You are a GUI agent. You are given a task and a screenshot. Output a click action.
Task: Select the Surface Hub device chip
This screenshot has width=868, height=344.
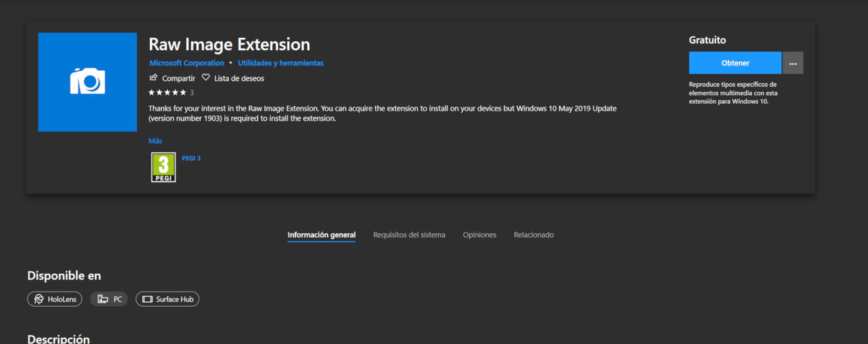pyautogui.click(x=167, y=299)
